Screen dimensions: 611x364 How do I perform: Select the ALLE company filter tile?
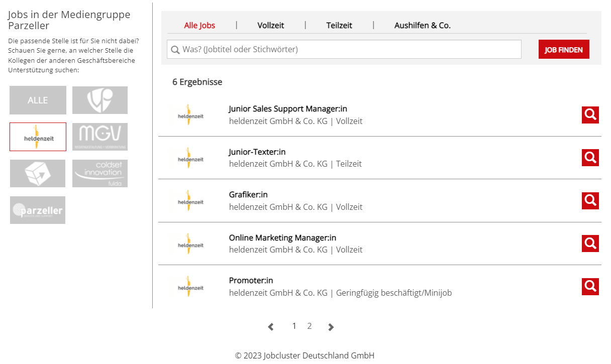(38, 100)
